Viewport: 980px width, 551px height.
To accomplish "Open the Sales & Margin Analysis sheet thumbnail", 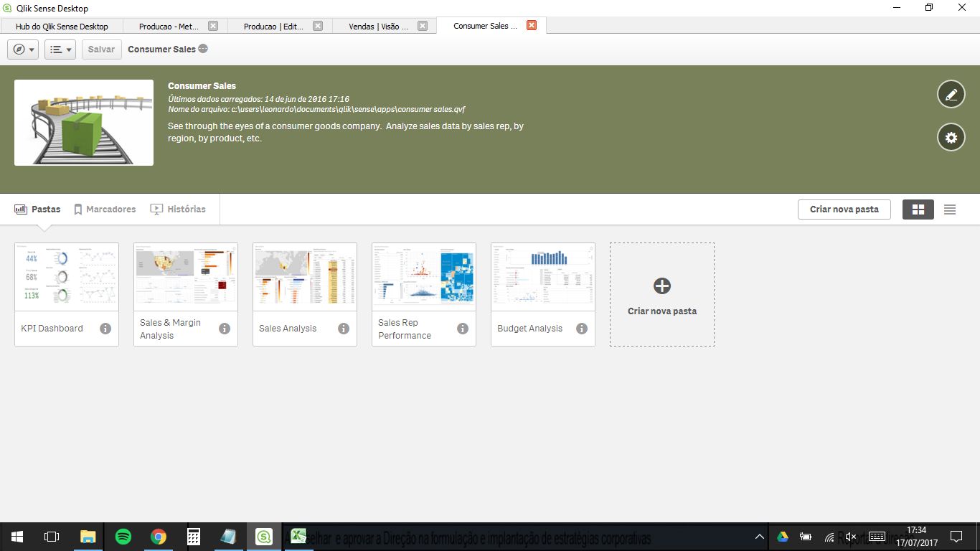I will 186,277.
